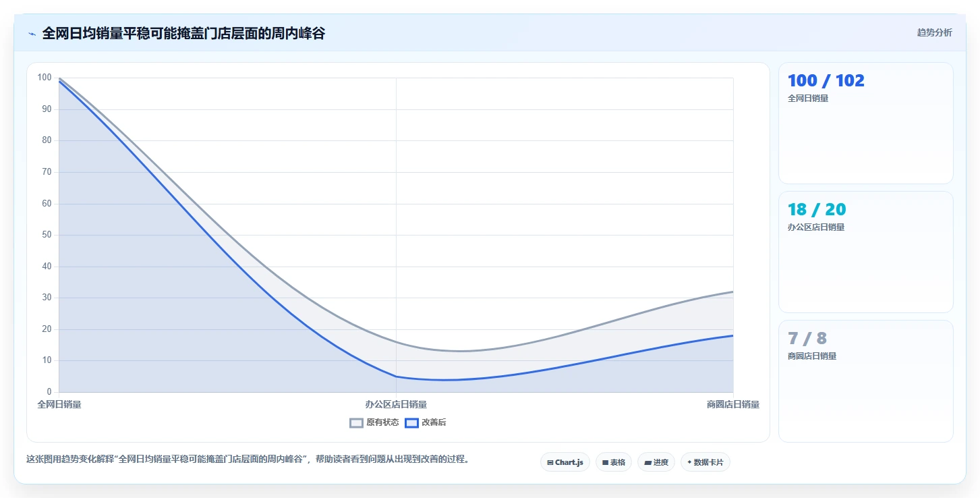The height and width of the screenshot is (498, 980).
Task: Select the 进度 tag chip
Action: tap(656, 462)
